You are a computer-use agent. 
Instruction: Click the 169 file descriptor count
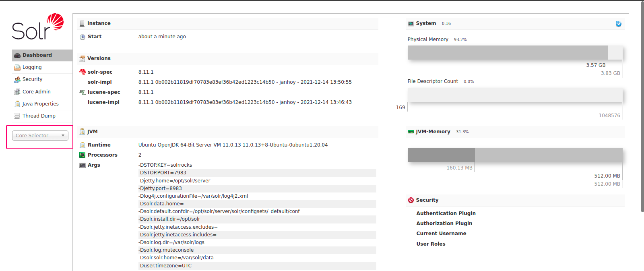point(400,108)
